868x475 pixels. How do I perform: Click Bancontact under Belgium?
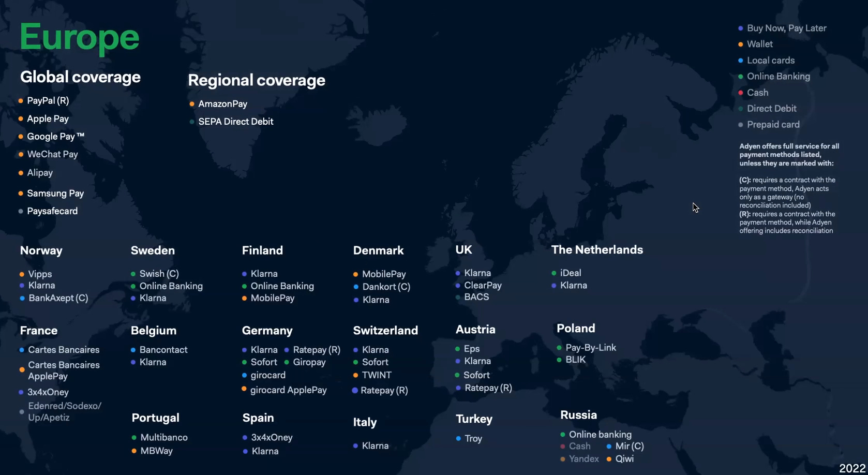163,350
